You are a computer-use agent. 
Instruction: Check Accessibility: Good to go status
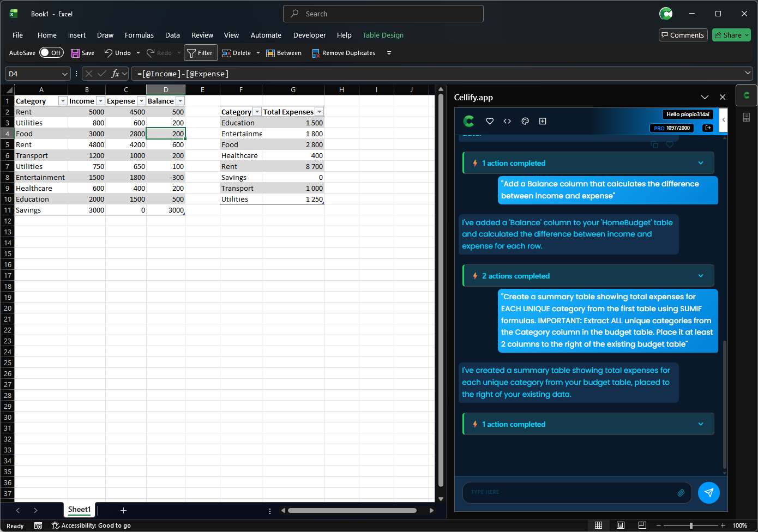[x=91, y=526]
